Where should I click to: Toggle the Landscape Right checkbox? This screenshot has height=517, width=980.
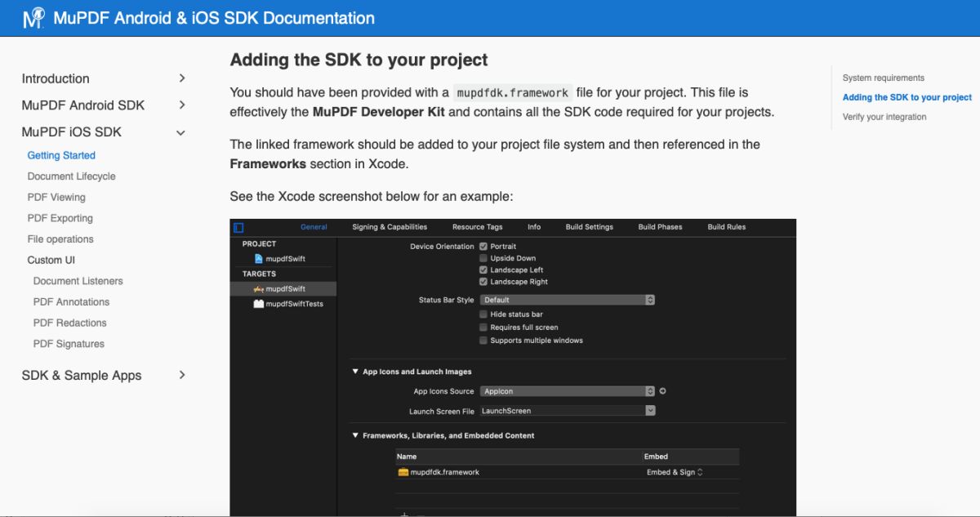coord(483,282)
